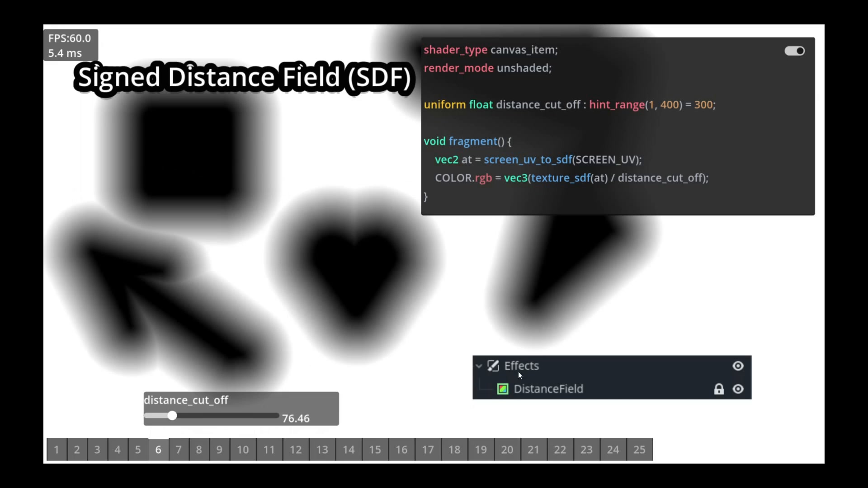This screenshot has width=868, height=488.
Task: Switch to slide tab 7
Action: click(179, 450)
